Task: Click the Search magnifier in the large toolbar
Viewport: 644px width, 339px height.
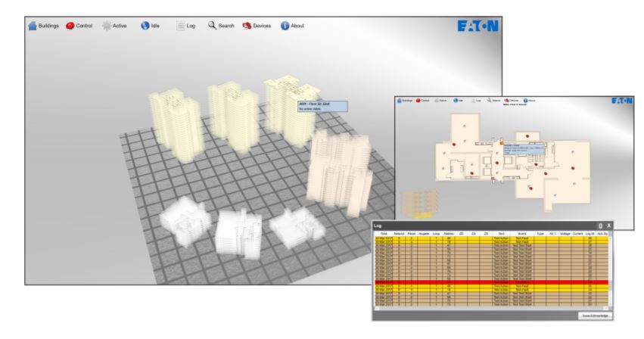Action: [x=213, y=26]
